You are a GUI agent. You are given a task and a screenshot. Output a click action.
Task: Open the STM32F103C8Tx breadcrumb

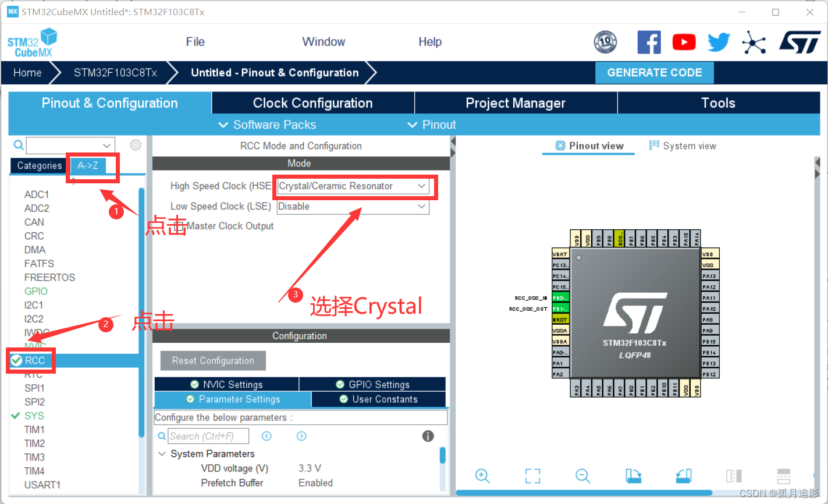click(x=115, y=73)
